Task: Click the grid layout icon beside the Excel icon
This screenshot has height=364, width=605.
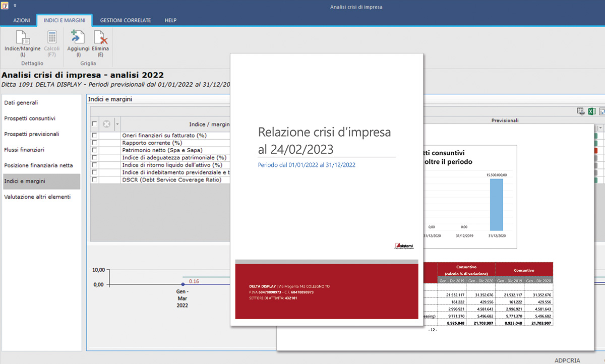Action: click(x=602, y=111)
